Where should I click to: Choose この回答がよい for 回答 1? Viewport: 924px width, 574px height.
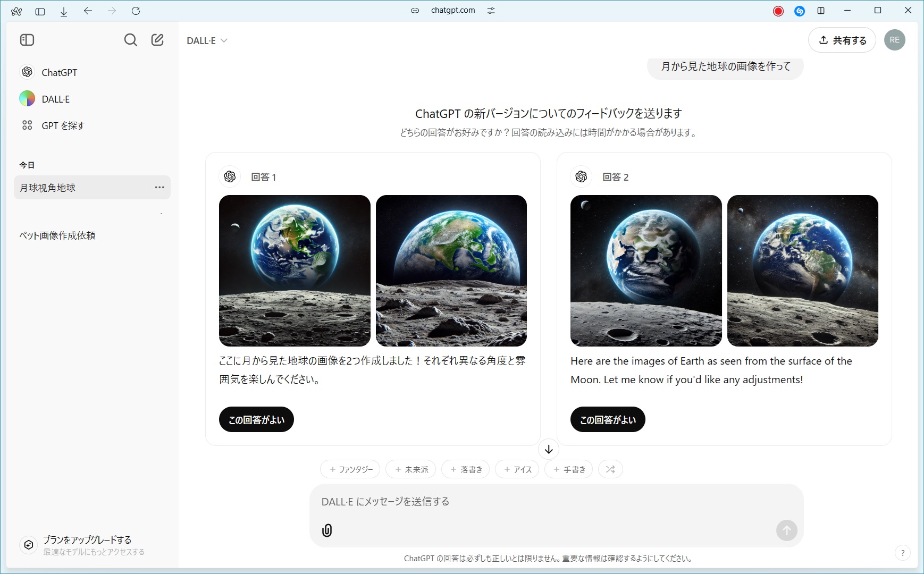[256, 419]
